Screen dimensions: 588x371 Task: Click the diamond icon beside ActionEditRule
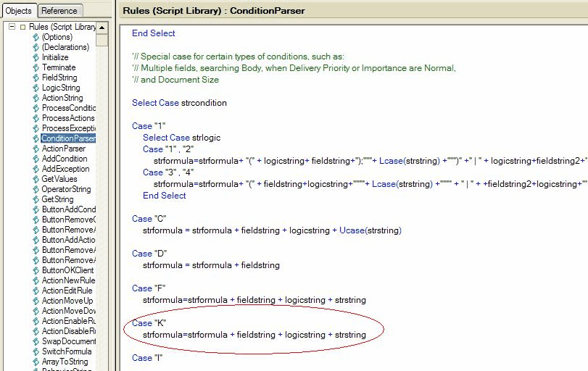[x=36, y=290]
